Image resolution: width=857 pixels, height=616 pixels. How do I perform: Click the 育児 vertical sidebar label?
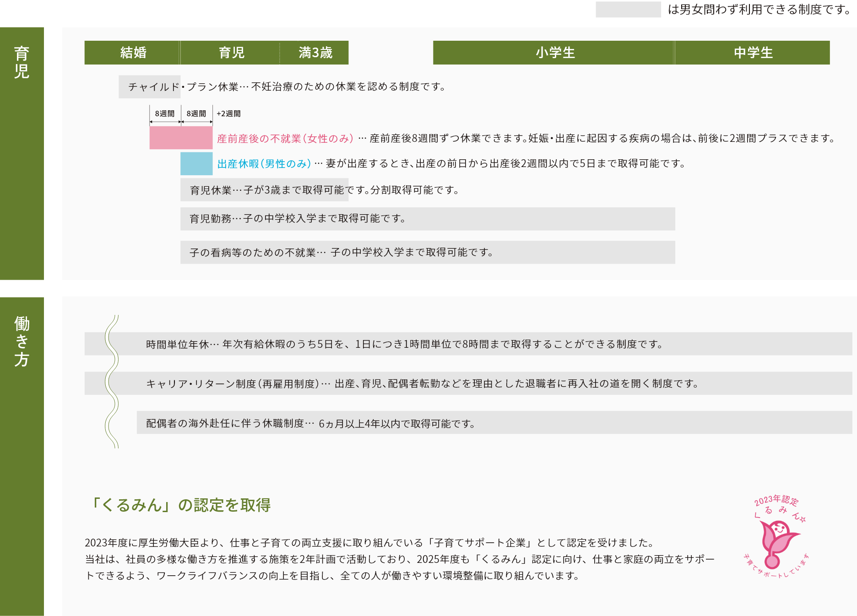(x=22, y=63)
